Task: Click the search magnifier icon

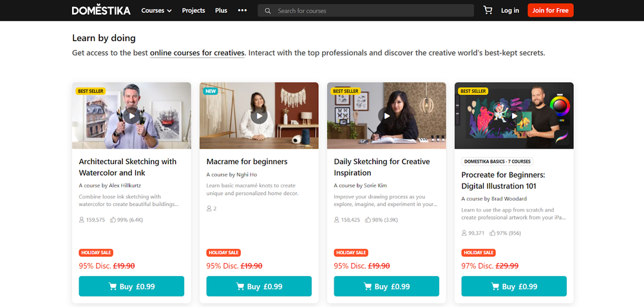Action: pyautogui.click(x=268, y=11)
